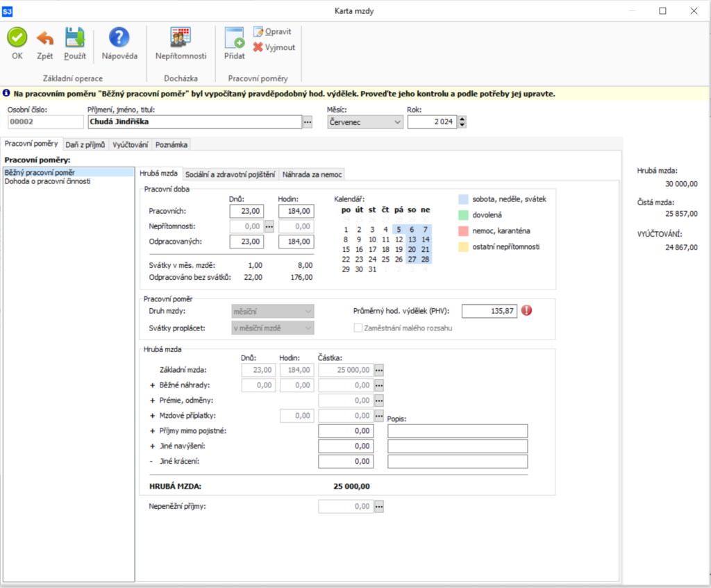Increase the year with Rok up arrow
The width and height of the screenshot is (711, 588).
[462, 119]
